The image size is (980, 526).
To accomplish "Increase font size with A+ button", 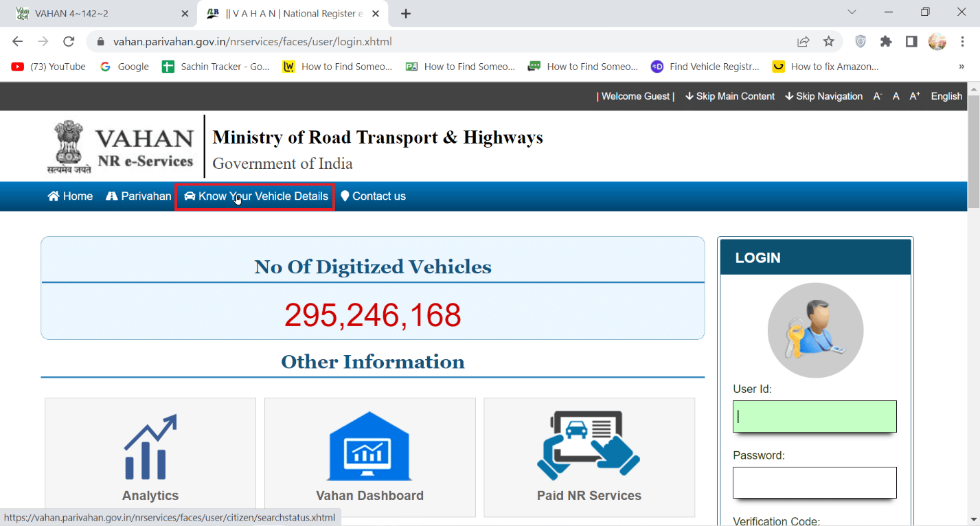I will click(915, 96).
